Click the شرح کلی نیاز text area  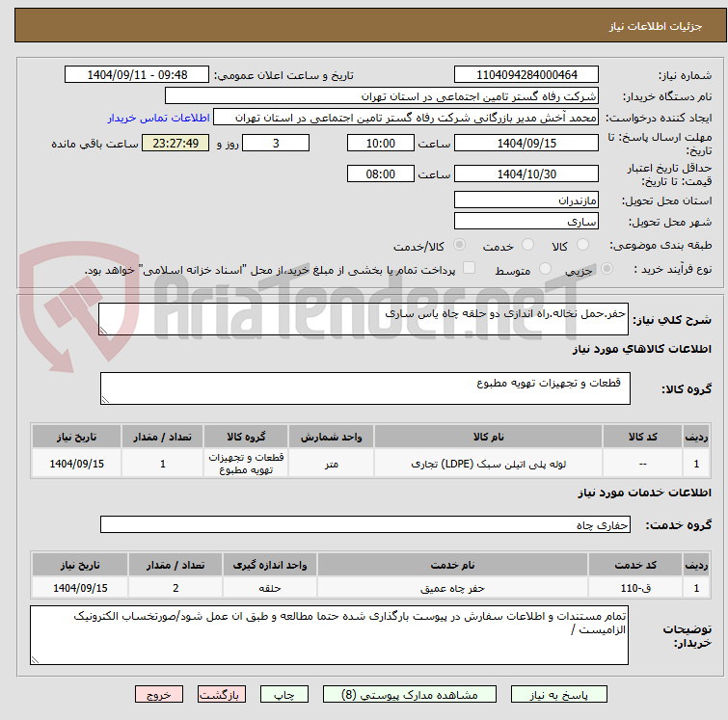point(364,319)
